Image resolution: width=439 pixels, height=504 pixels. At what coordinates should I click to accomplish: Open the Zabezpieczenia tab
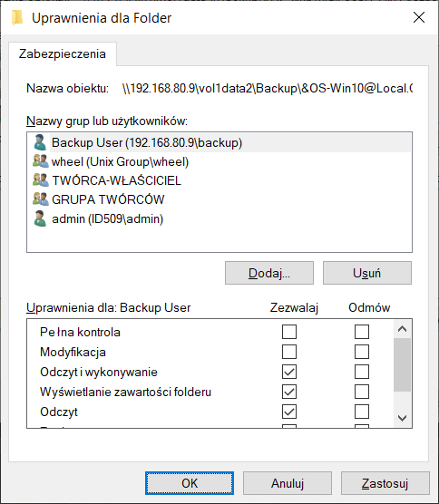[63, 54]
